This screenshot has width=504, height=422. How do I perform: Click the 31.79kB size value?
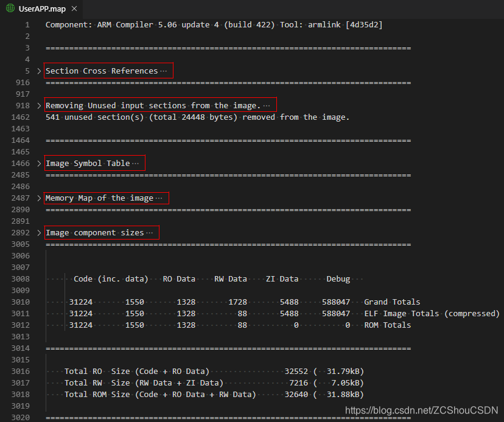(343, 372)
